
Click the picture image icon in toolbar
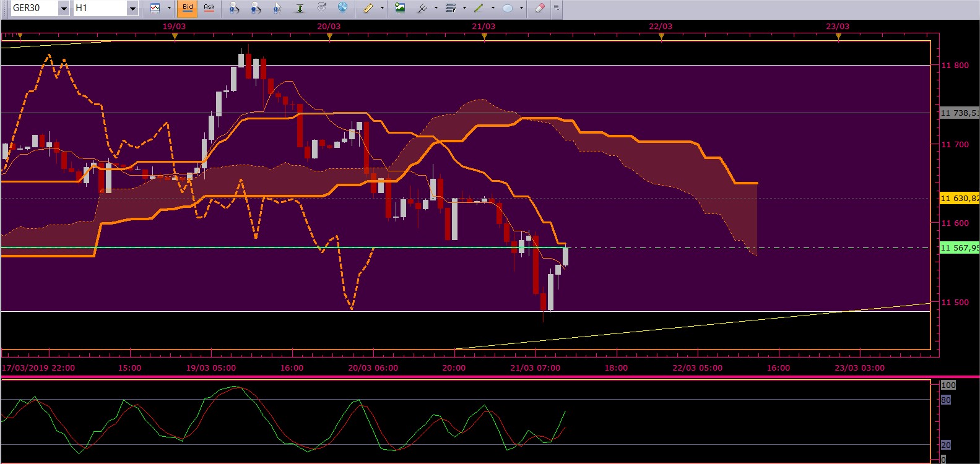[400, 8]
